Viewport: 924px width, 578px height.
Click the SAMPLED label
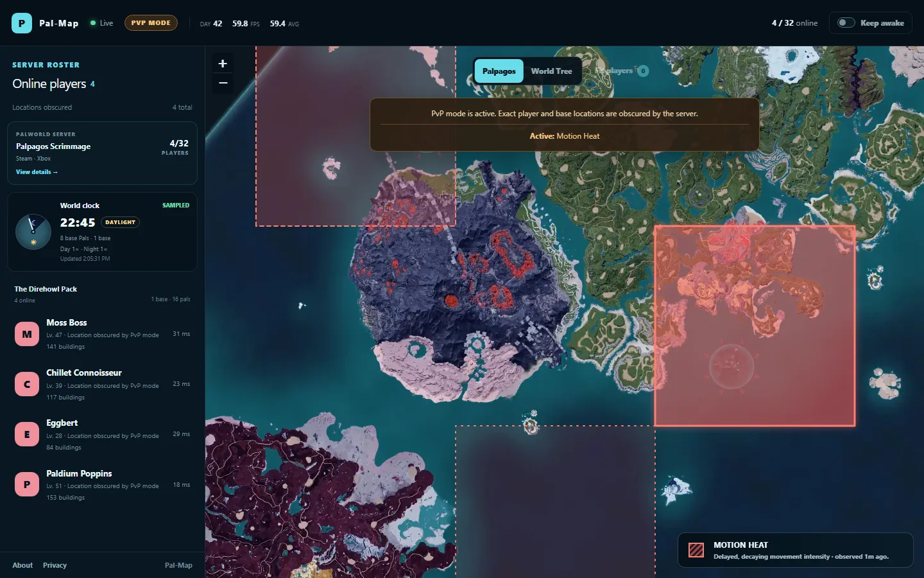[x=176, y=206]
